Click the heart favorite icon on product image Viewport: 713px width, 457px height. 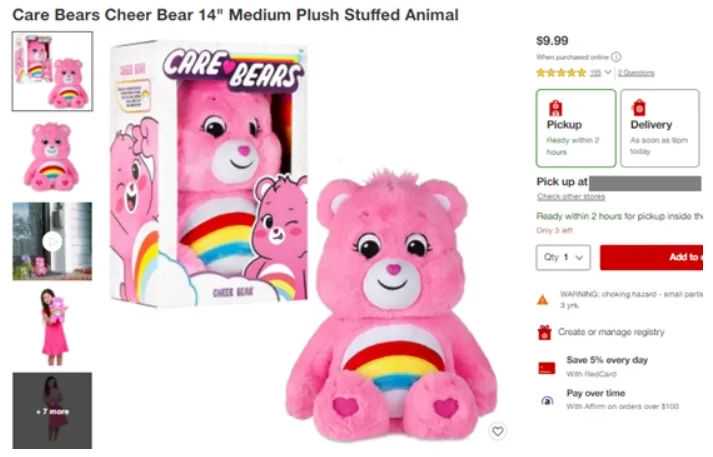point(498,431)
